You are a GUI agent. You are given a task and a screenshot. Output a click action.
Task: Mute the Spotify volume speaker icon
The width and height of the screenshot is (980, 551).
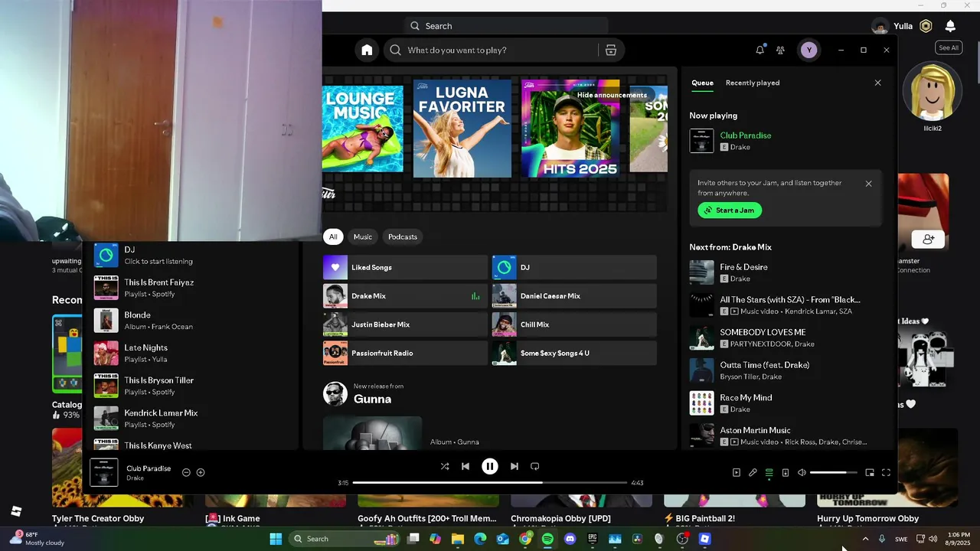pos(802,473)
